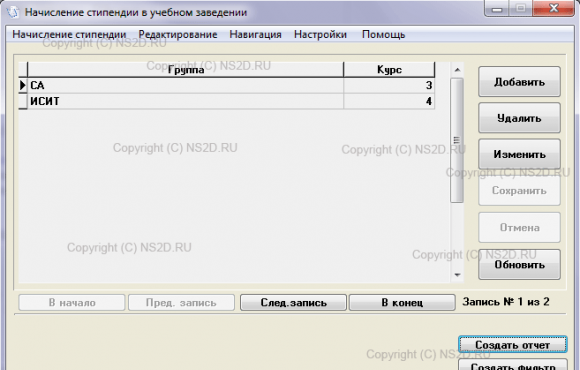The width and height of the screenshot is (580, 370).
Task: Click the scrollbar up arrow
Action: (457, 70)
